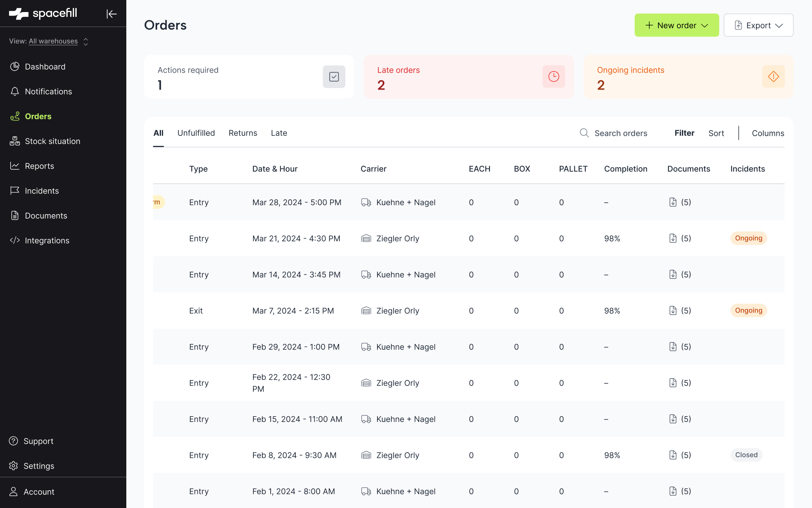812x508 pixels.
Task: Click the Dashboard pie chart icon
Action: [x=15, y=67]
